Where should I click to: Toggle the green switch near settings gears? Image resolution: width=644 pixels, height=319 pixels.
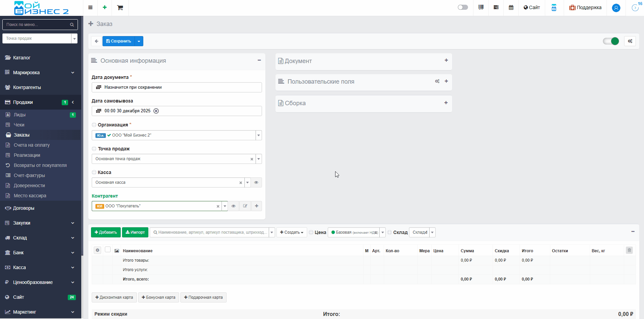(611, 41)
